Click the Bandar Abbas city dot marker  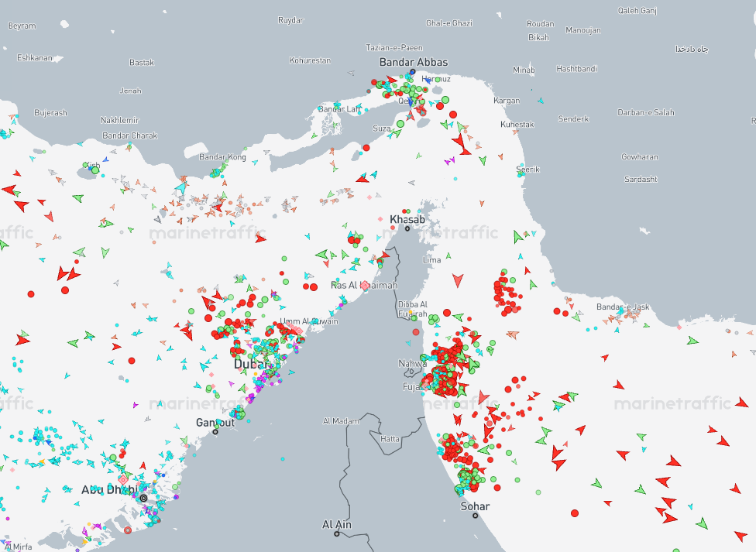tap(413, 72)
